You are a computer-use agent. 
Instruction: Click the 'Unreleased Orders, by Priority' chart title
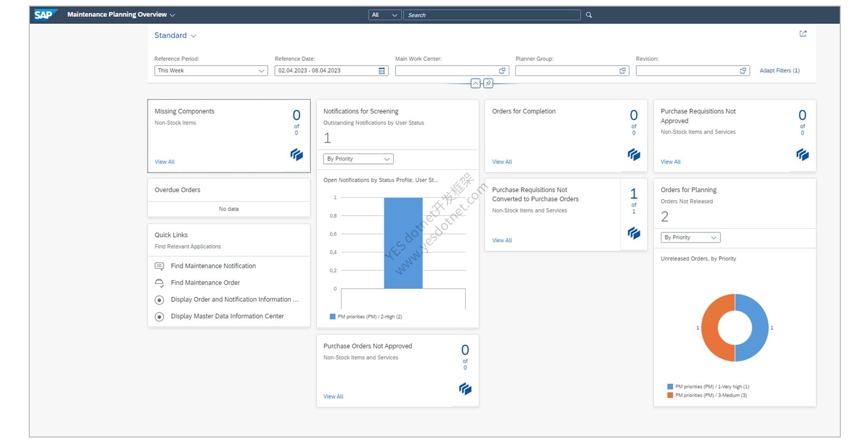(x=698, y=259)
